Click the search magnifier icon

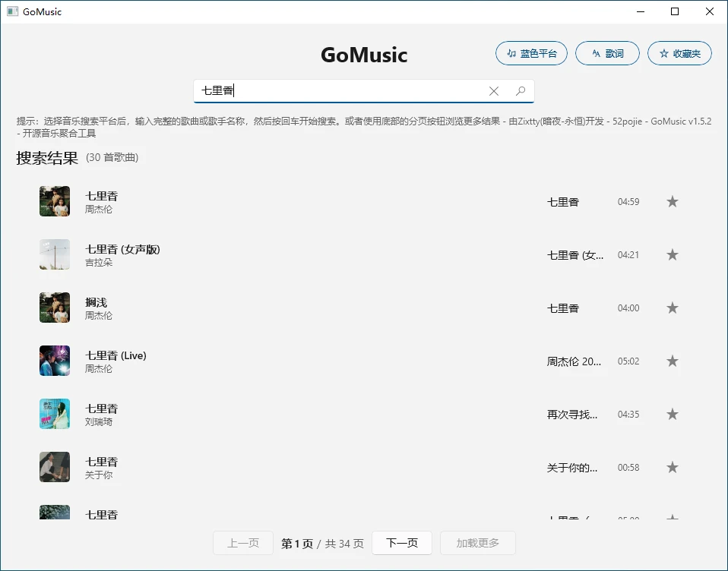pyautogui.click(x=521, y=91)
